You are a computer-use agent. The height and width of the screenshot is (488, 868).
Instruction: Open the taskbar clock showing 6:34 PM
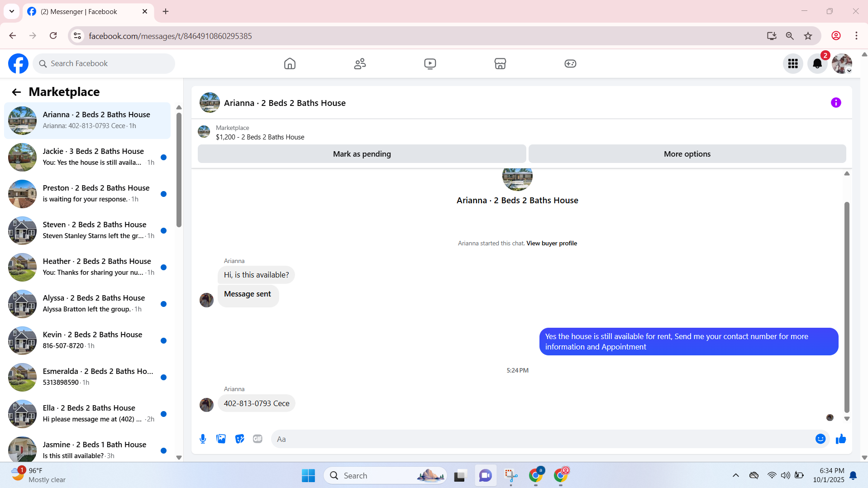828,475
